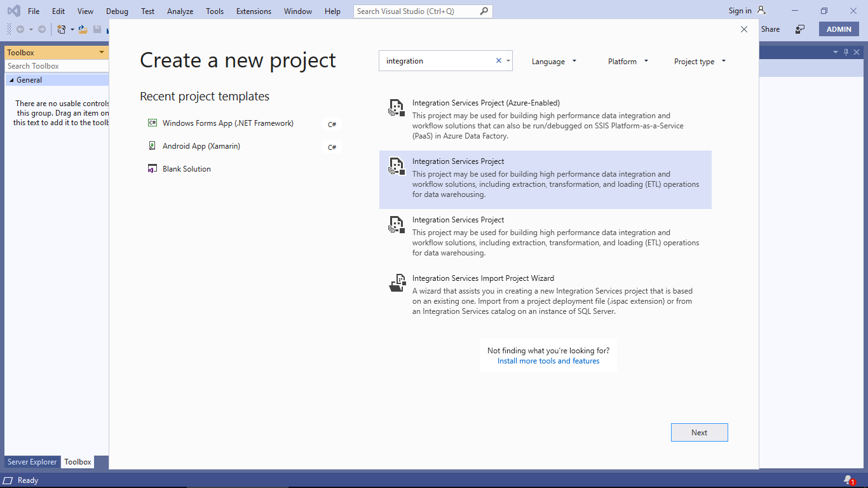Open the Analyze menu
The height and width of the screenshot is (488, 868).
(x=180, y=11)
